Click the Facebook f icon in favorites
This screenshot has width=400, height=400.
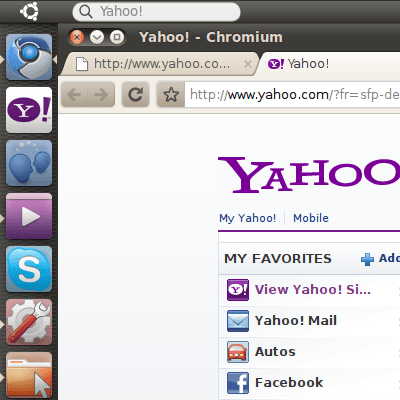[x=238, y=383]
